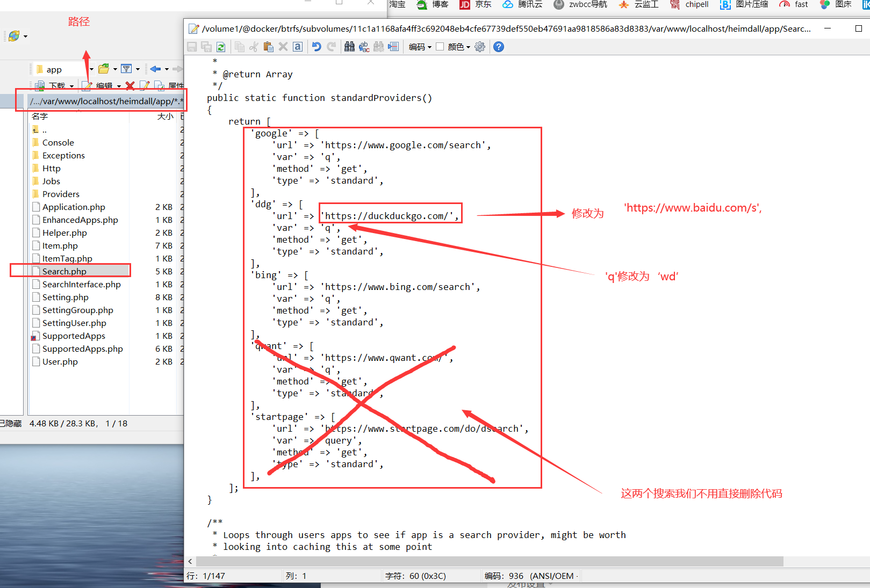Image resolution: width=870 pixels, height=588 pixels.
Task: Click the Save all icon in editor toolbar
Action: pos(206,47)
